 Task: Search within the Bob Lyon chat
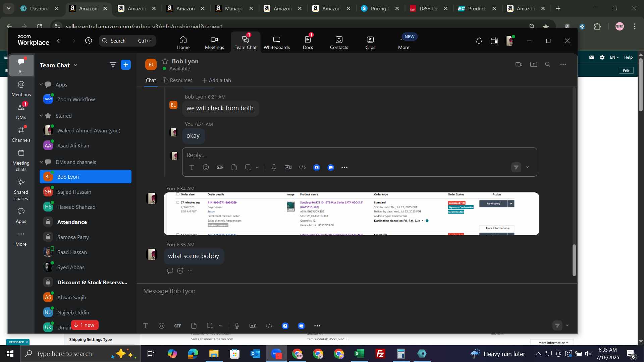pos(548,64)
